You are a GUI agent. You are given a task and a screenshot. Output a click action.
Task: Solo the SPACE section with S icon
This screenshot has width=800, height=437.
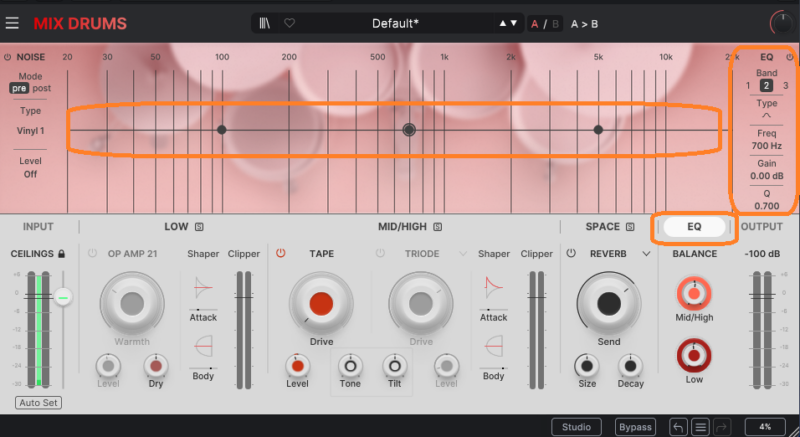pyautogui.click(x=630, y=227)
